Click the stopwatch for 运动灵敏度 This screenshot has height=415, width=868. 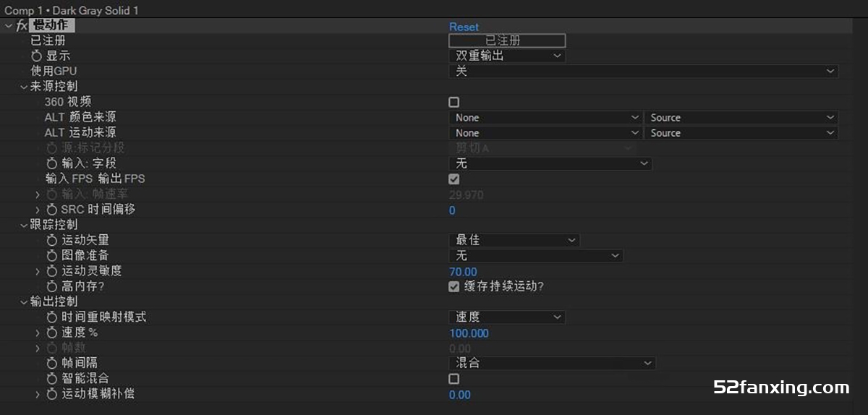point(51,271)
